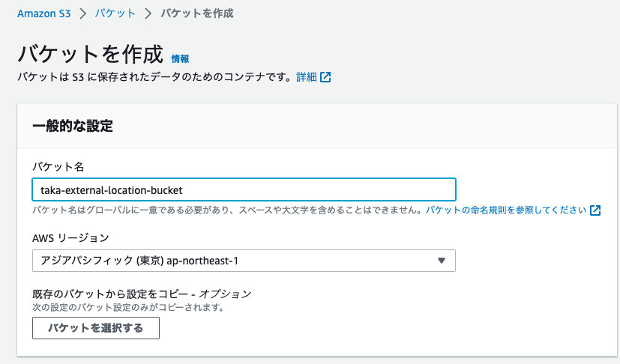Click the external link icon after 命名規則 link
The image size is (620, 364).
click(x=595, y=210)
